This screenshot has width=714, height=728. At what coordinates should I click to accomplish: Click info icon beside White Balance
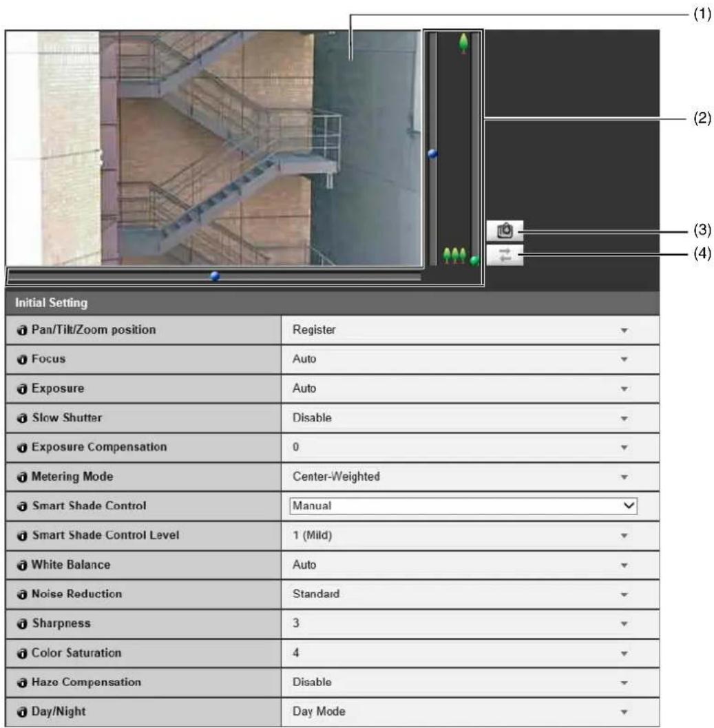(22, 565)
